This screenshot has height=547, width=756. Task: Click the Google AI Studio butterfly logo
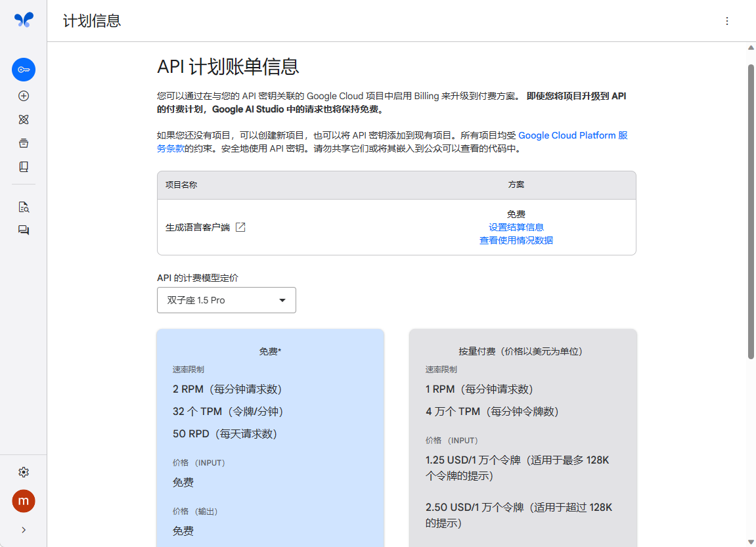click(24, 20)
